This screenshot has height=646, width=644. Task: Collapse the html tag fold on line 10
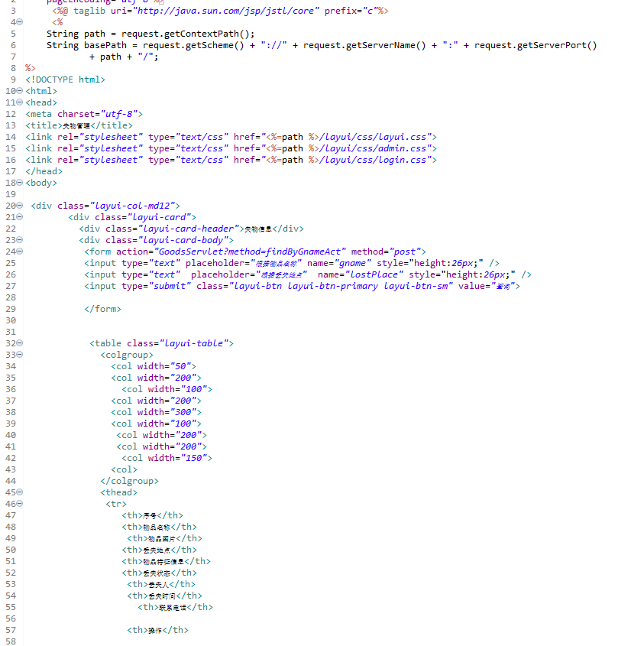point(19,91)
